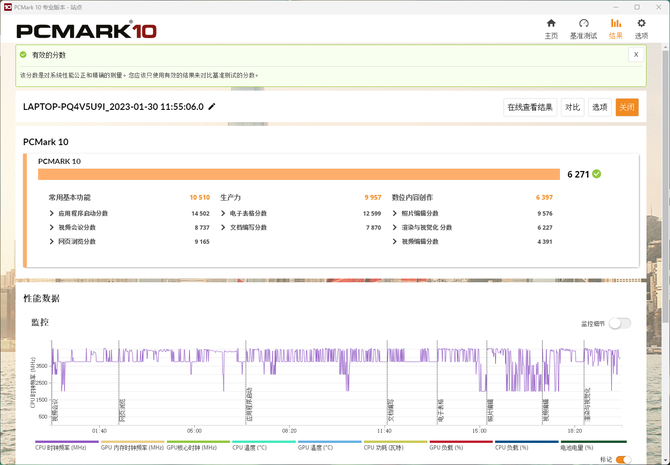
Task: Click the 生产力 score 9 957
Action: point(373,197)
